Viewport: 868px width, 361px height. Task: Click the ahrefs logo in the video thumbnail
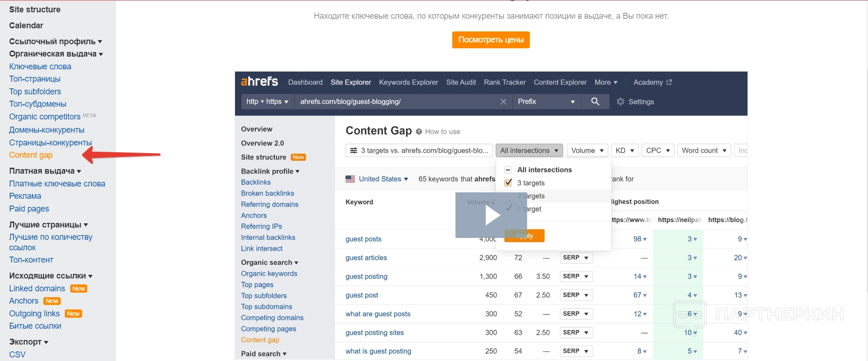tap(259, 82)
